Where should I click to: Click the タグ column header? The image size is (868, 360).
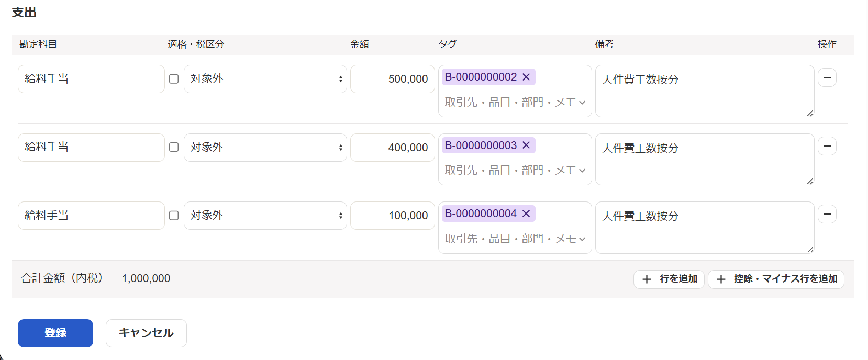coord(448,44)
